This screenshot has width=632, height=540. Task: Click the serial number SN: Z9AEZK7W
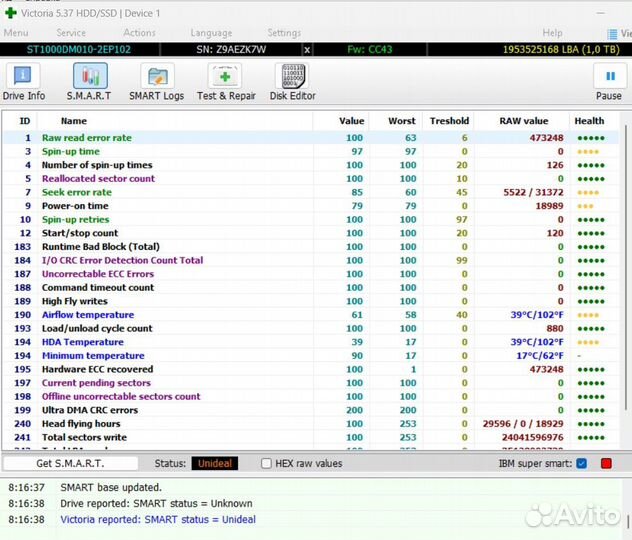coord(231,50)
